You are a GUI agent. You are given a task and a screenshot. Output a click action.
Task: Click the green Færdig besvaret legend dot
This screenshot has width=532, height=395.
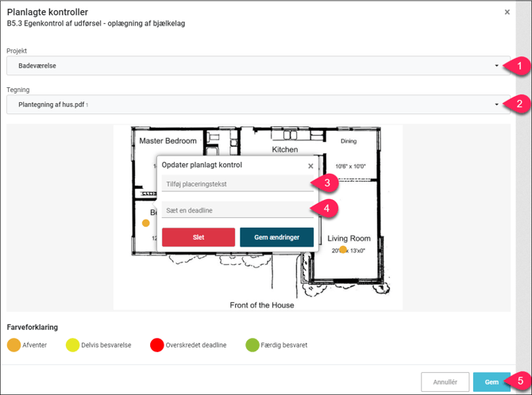(x=253, y=345)
